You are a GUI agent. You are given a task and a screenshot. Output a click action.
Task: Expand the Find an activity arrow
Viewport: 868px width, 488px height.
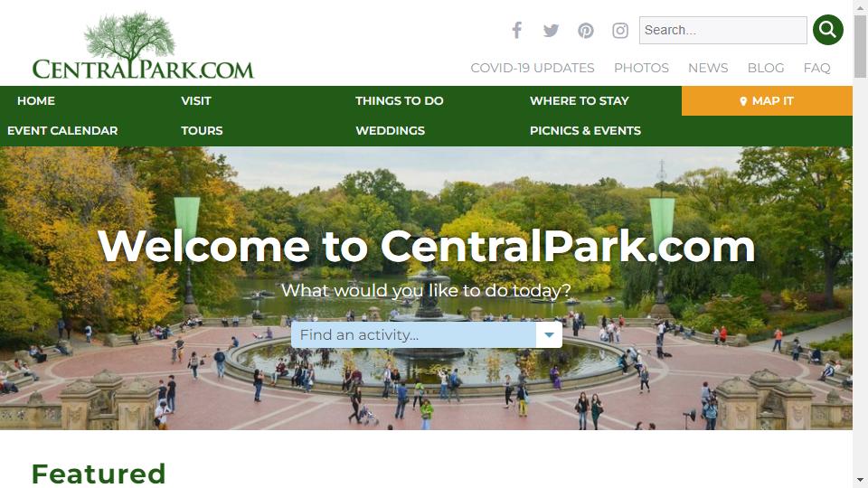click(x=549, y=334)
